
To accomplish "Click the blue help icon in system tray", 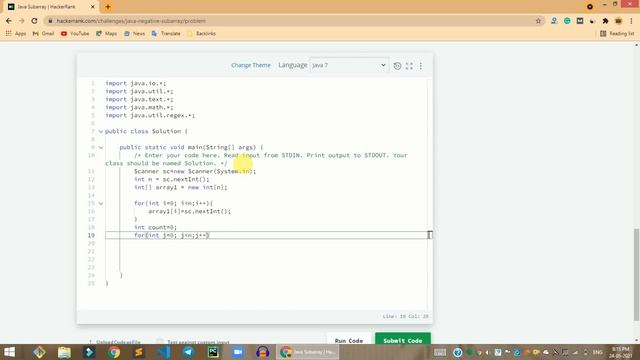I will (x=458, y=352).
